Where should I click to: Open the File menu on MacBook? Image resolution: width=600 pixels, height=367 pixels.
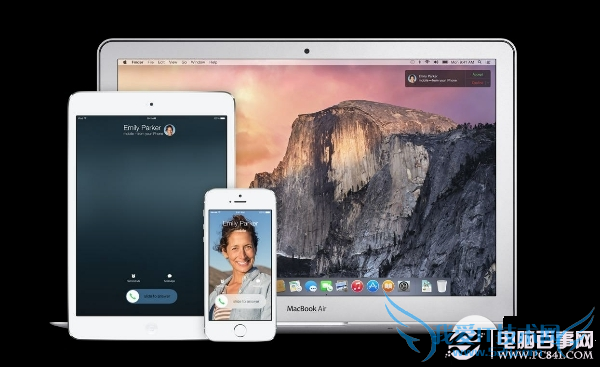pos(151,62)
